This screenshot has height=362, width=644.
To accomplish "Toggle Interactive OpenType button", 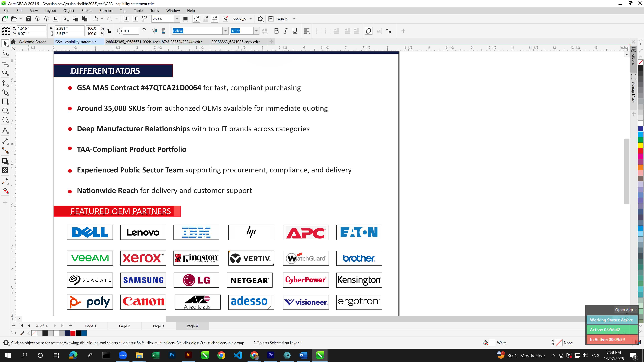I will 368,31.
